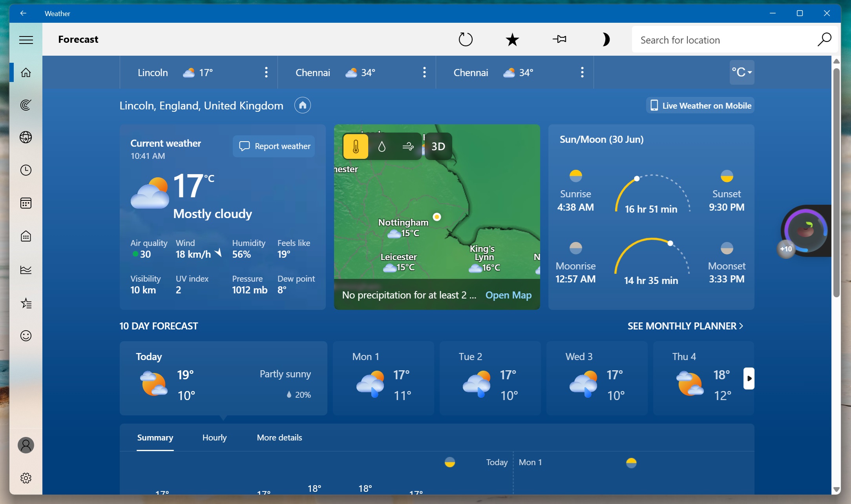Toggle the 3D map view button
851x504 pixels.
click(438, 146)
